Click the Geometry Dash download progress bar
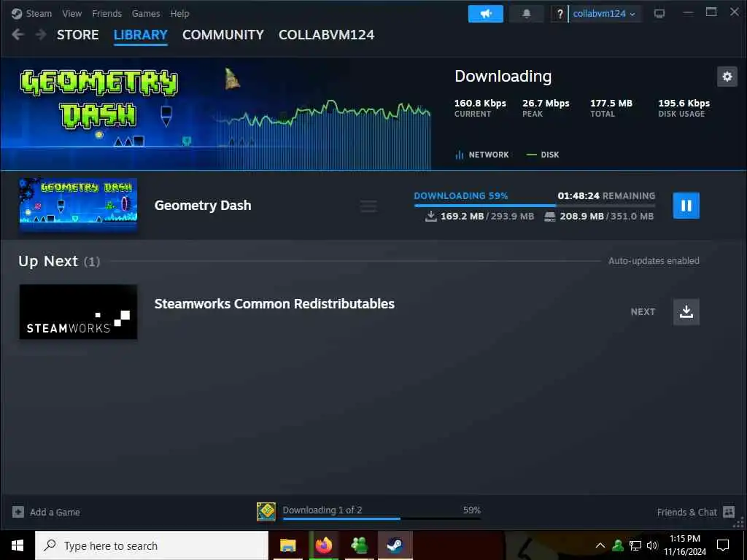The height and width of the screenshot is (560, 747). (535, 205)
